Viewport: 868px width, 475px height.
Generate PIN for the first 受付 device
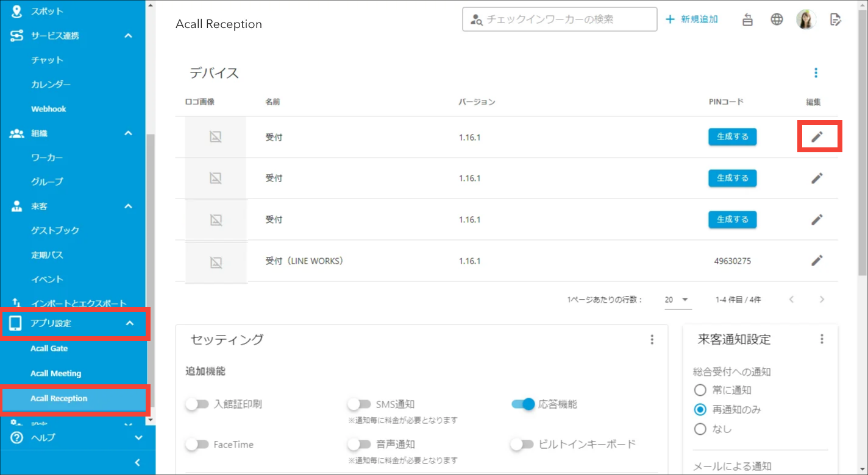click(732, 137)
